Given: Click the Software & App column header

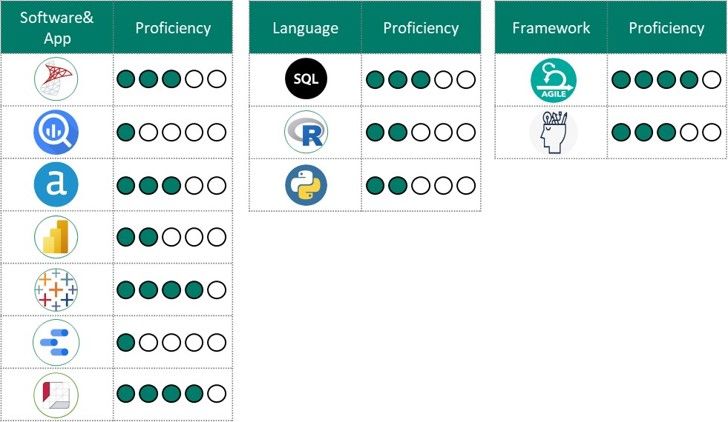Looking at the screenshot, I should [x=56, y=27].
